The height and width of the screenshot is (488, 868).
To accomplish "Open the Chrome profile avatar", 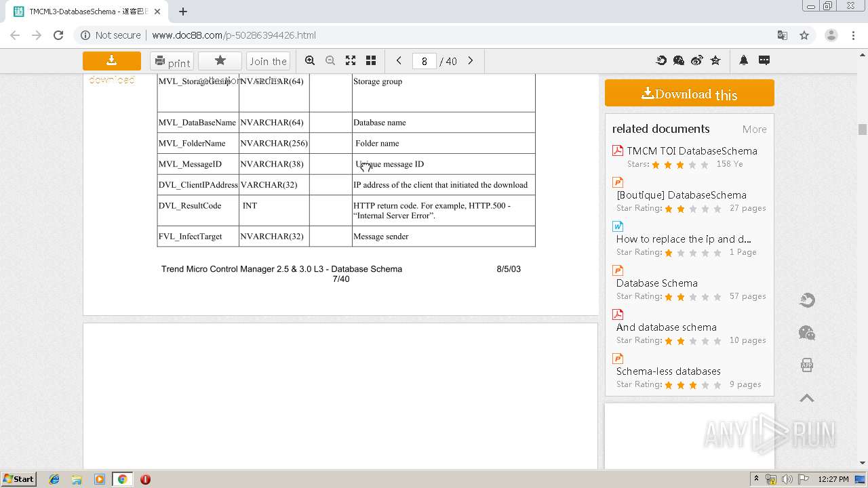I will click(831, 35).
